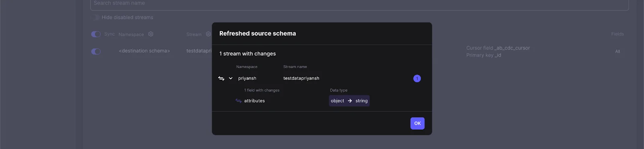Click the '<destination schema>' namespace cell
644x149 pixels.
click(x=144, y=51)
